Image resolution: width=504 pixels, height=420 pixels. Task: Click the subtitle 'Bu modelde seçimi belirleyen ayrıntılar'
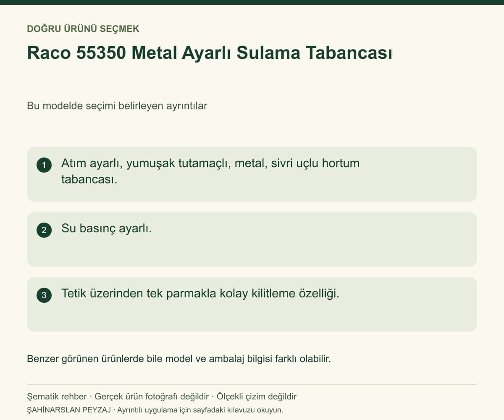117,106
